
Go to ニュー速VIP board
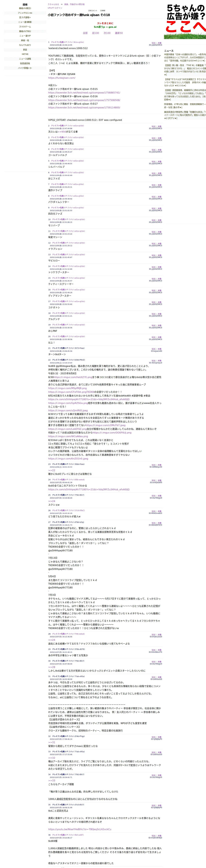pos(25,36)
